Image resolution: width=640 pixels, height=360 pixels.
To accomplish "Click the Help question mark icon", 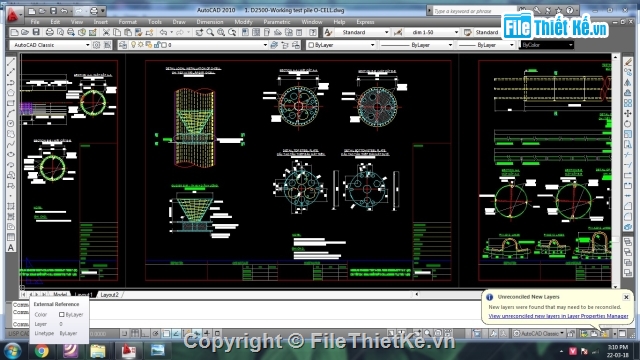I will [313, 32].
